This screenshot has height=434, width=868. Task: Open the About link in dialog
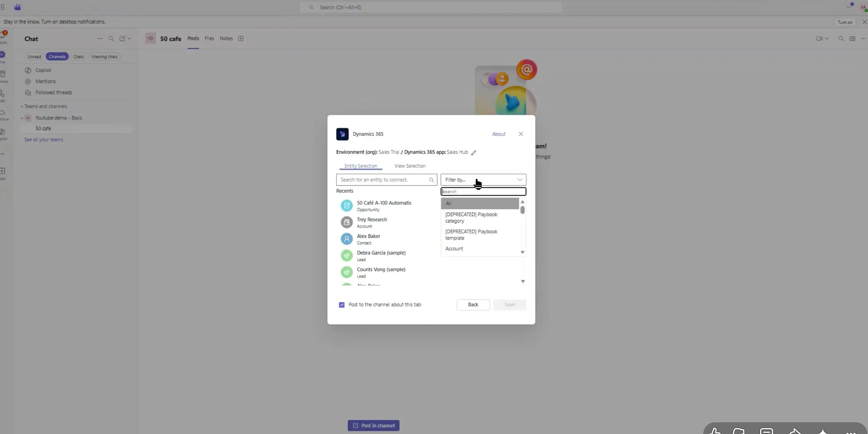499,134
